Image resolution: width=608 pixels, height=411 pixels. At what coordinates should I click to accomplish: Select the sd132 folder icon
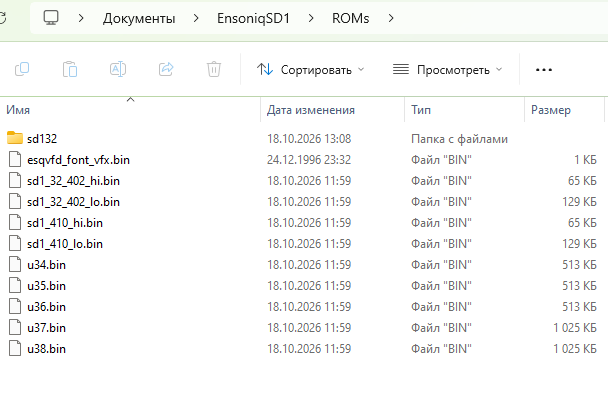(15, 138)
